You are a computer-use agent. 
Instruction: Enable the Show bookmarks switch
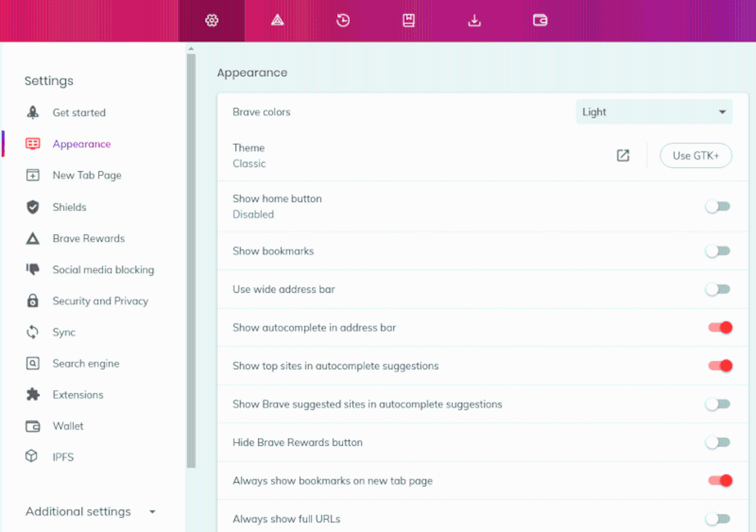718,251
